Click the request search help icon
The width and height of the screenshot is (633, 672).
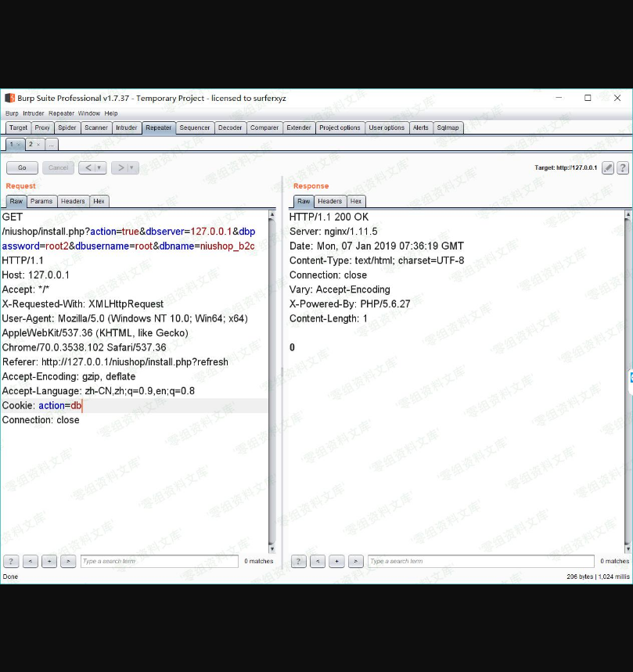(x=11, y=561)
